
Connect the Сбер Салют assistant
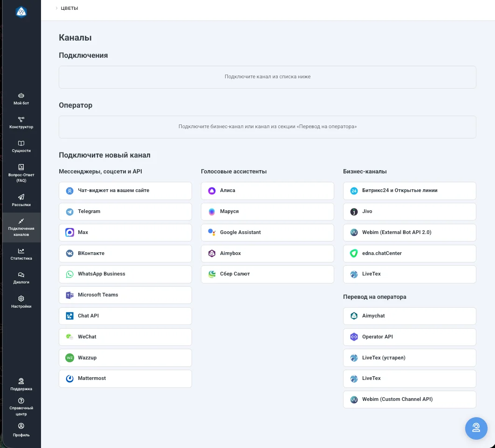[x=268, y=275]
